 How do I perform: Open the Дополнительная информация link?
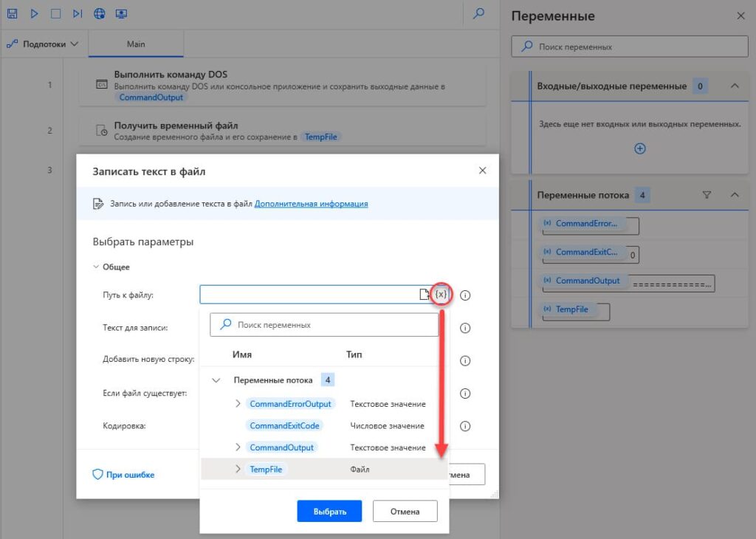point(311,204)
